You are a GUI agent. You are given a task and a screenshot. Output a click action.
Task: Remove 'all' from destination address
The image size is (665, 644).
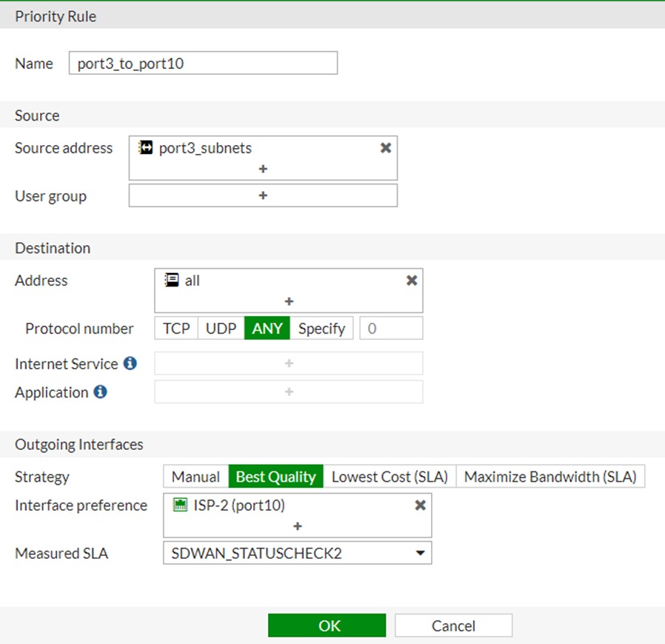point(412,281)
